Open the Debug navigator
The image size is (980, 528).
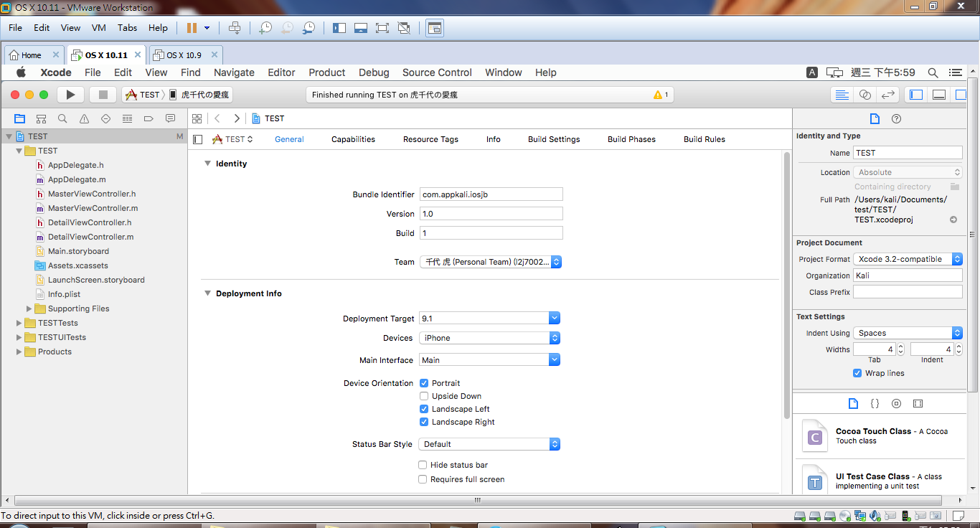tap(127, 118)
